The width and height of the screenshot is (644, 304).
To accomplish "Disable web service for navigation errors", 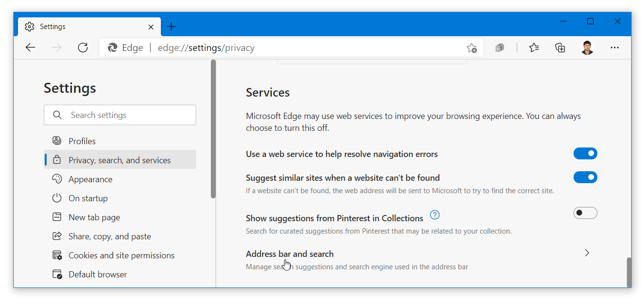I will [x=585, y=154].
